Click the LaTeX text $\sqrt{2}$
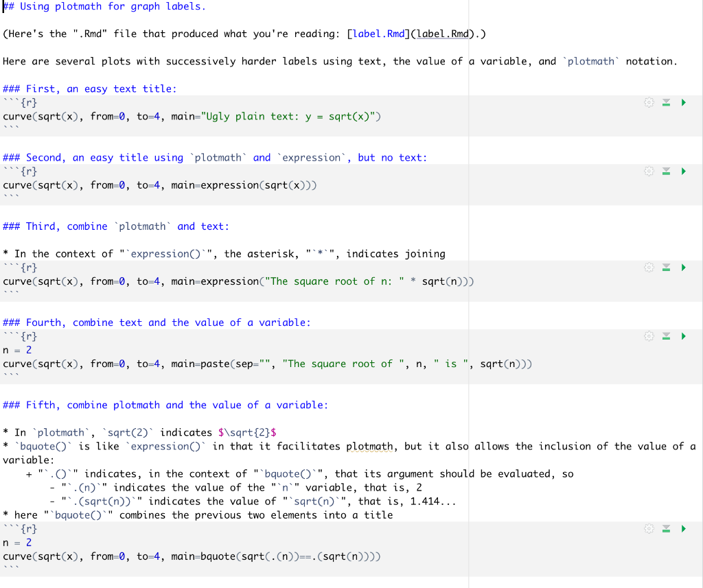The height and width of the screenshot is (588, 703). point(247,432)
